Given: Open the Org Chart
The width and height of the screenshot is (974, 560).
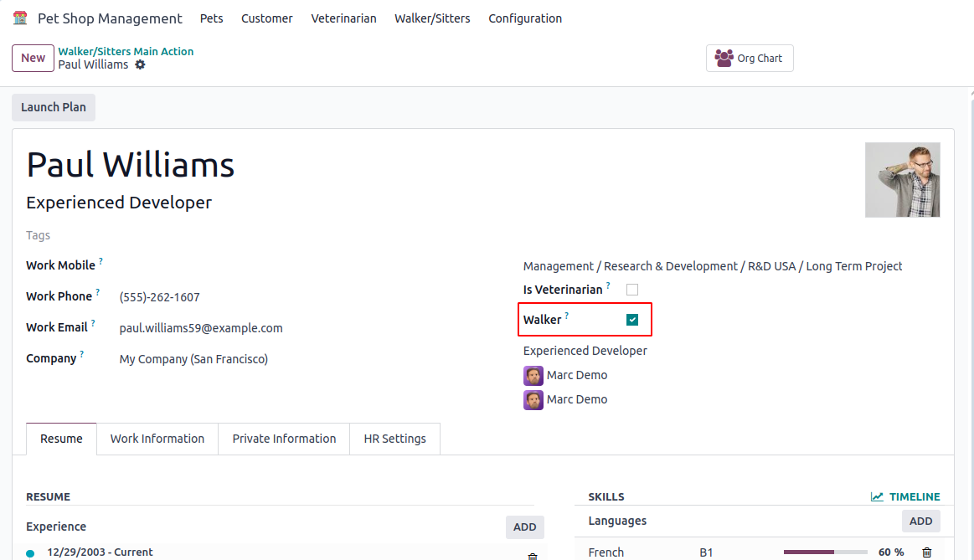Looking at the screenshot, I should tap(750, 58).
